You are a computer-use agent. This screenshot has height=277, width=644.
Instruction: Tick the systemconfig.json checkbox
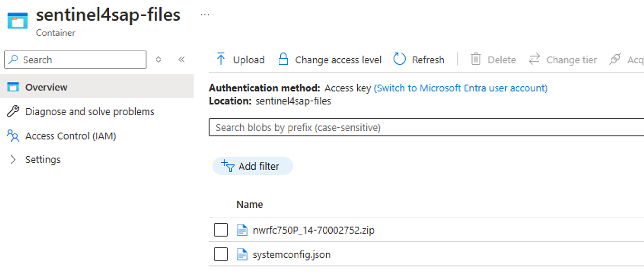point(221,254)
